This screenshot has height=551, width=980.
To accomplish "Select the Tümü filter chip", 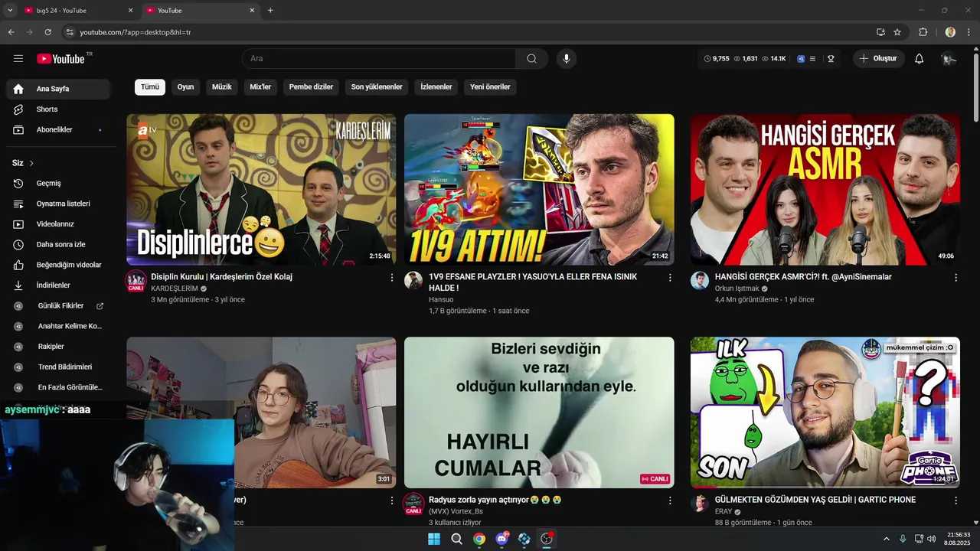I will pyautogui.click(x=150, y=87).
